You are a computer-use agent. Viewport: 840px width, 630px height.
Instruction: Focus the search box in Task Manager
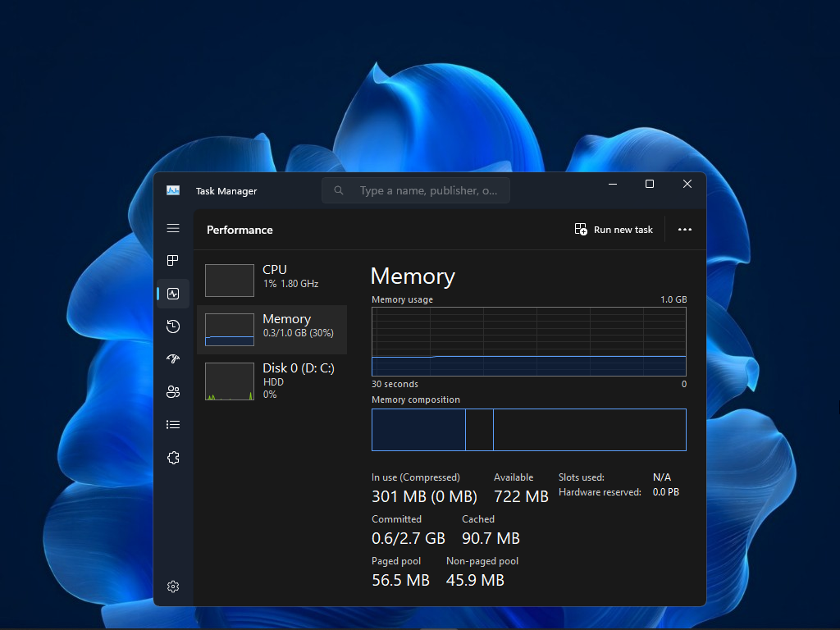tap(416, 190)
